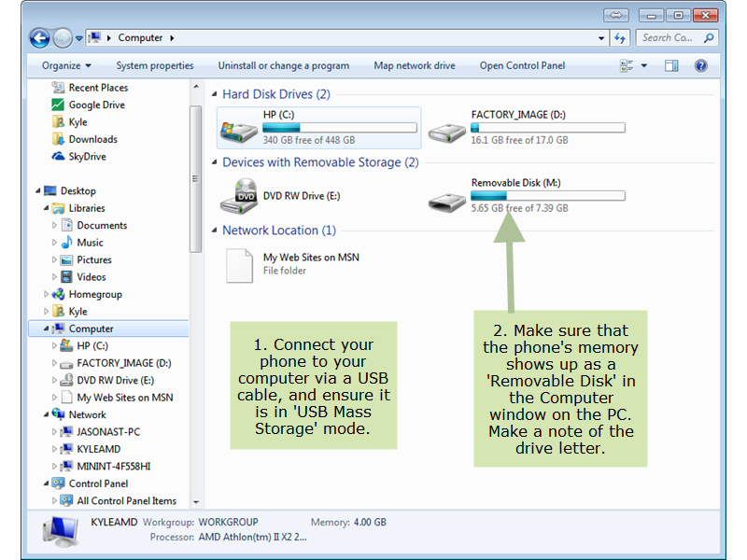Click the Homegroup icon in the tree
The height and width of the screenshot is (560, 747).
pyautogui.click(x=58, y=294)
